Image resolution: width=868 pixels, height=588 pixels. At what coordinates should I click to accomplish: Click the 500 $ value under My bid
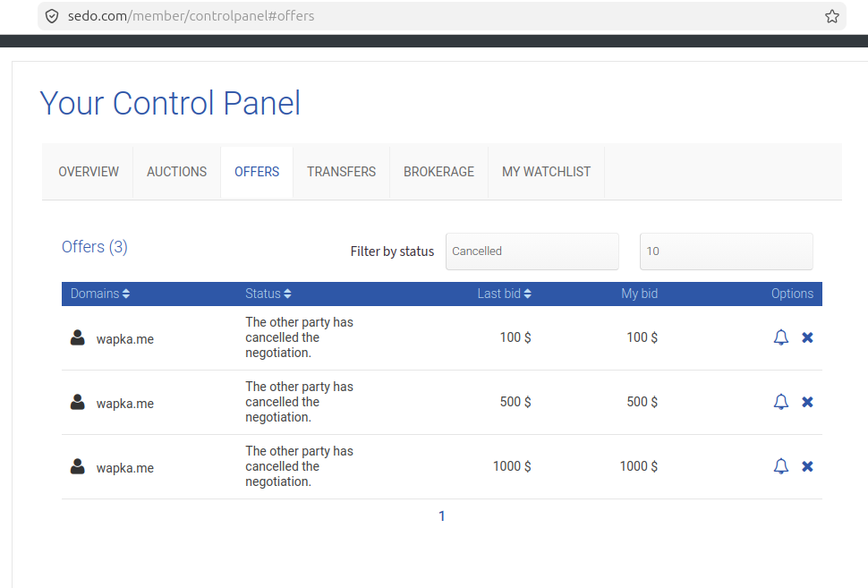click(x=642, y=402)
